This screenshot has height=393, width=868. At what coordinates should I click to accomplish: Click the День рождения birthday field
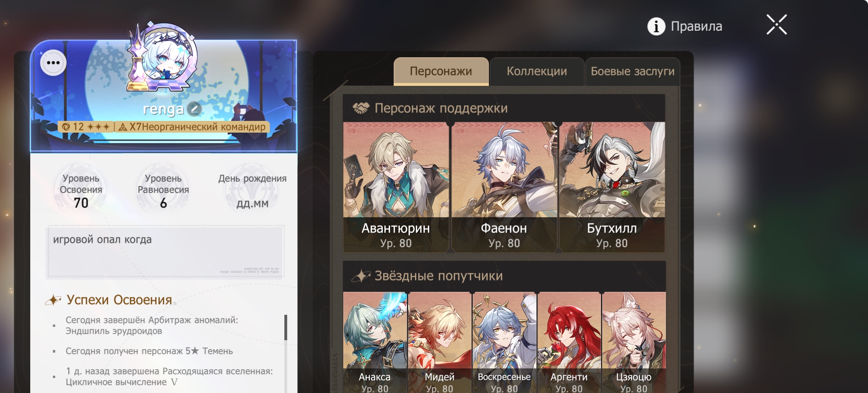(252, 191)
